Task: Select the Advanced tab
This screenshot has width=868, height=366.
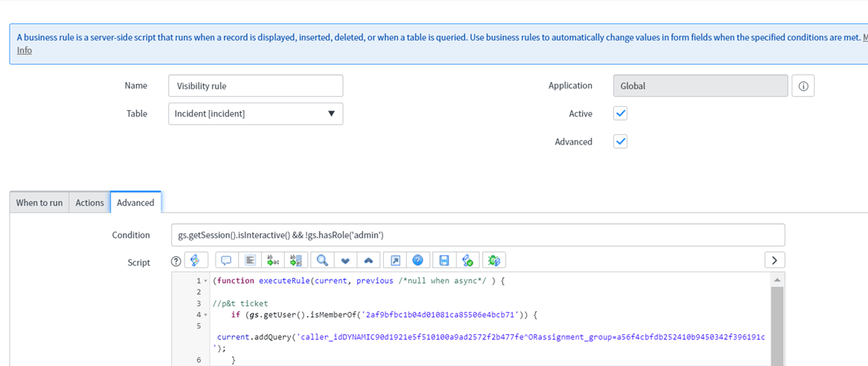Action: click(x=136, y=203)
